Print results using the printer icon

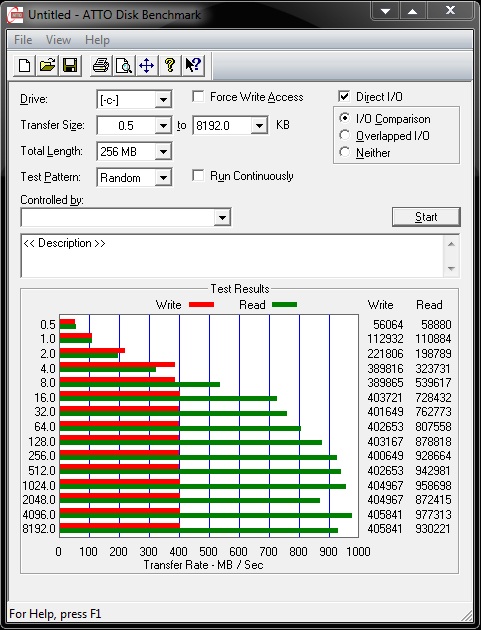pyautogui.click(x=100, y=65)
